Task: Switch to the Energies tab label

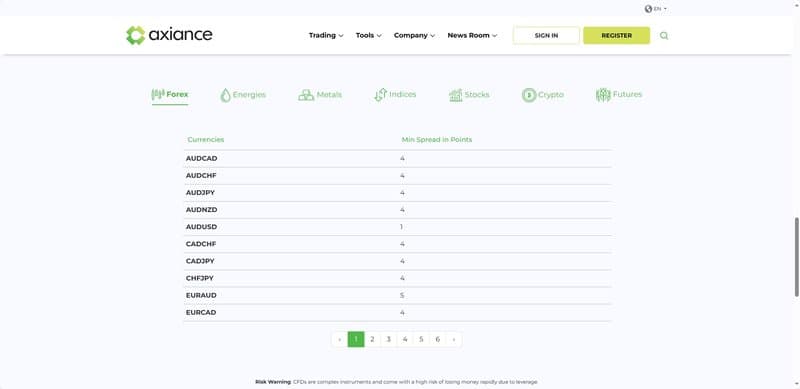Action: click(x=249, y=95)
